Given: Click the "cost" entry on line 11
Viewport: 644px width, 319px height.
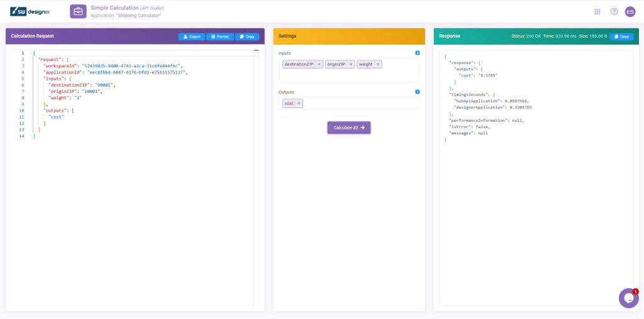Looking at the screenshot, I should [56, 117].
